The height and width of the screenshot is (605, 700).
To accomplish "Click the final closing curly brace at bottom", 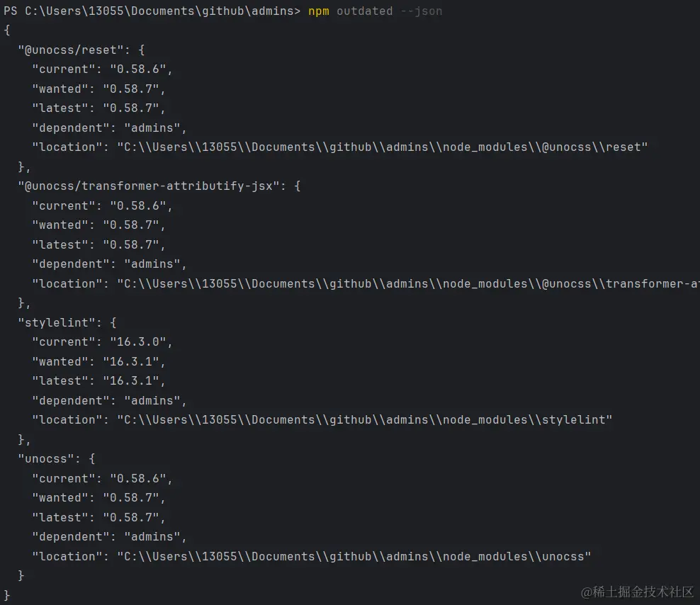I will click(7, 594).
